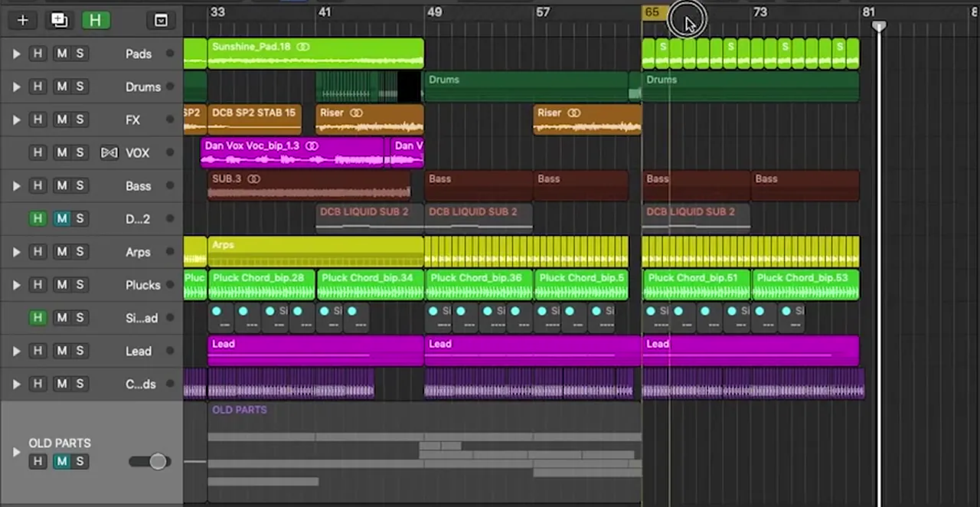
Task: Toggle the green H on D...2 track
Action: pyautogui.click(x=37, y=218)
